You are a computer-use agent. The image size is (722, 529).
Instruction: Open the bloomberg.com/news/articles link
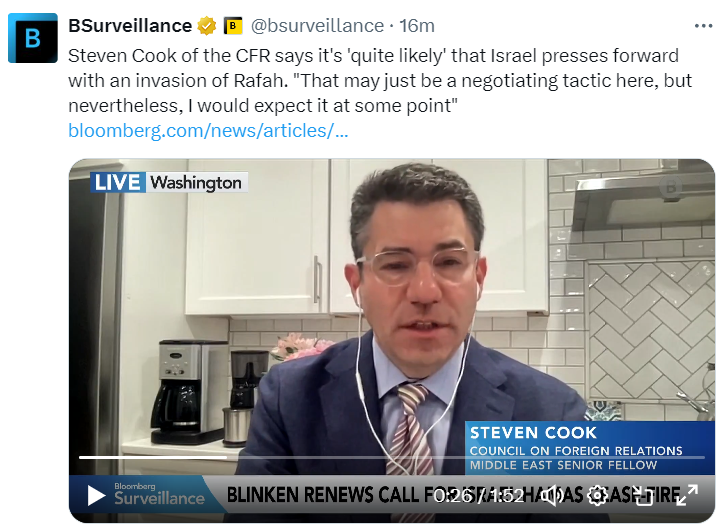pos(208,131)
